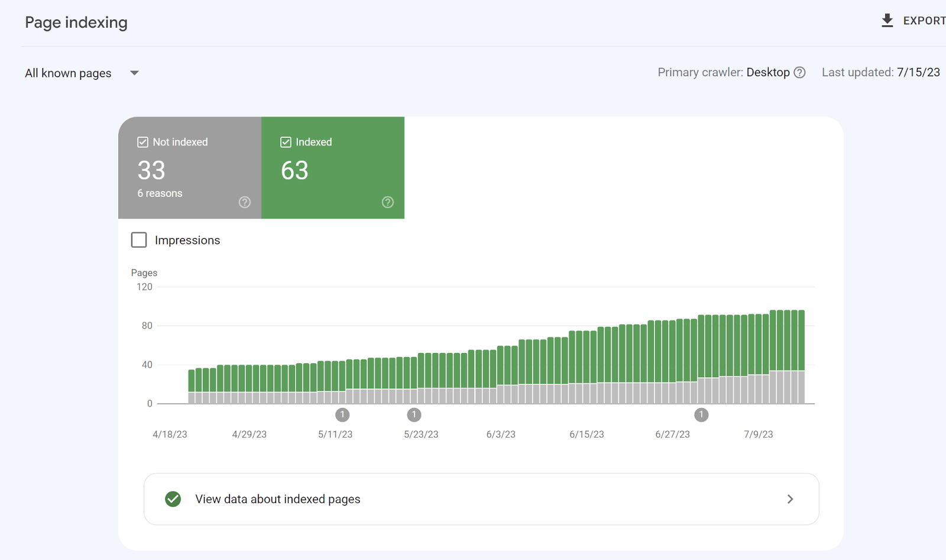Open help for Primary crawler

(799, 72)
